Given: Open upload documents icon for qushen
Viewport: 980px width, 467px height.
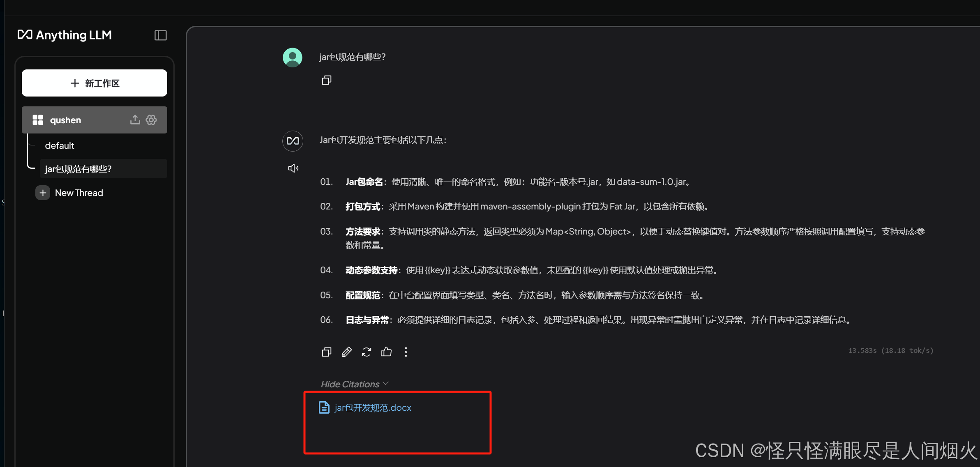Looking at the screenshot, I should 135,120.
